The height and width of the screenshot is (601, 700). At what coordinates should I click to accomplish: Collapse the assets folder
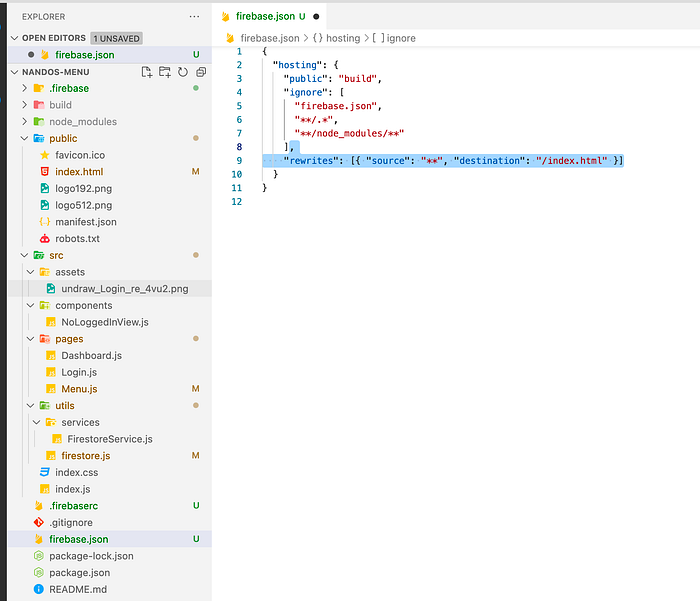30,272
